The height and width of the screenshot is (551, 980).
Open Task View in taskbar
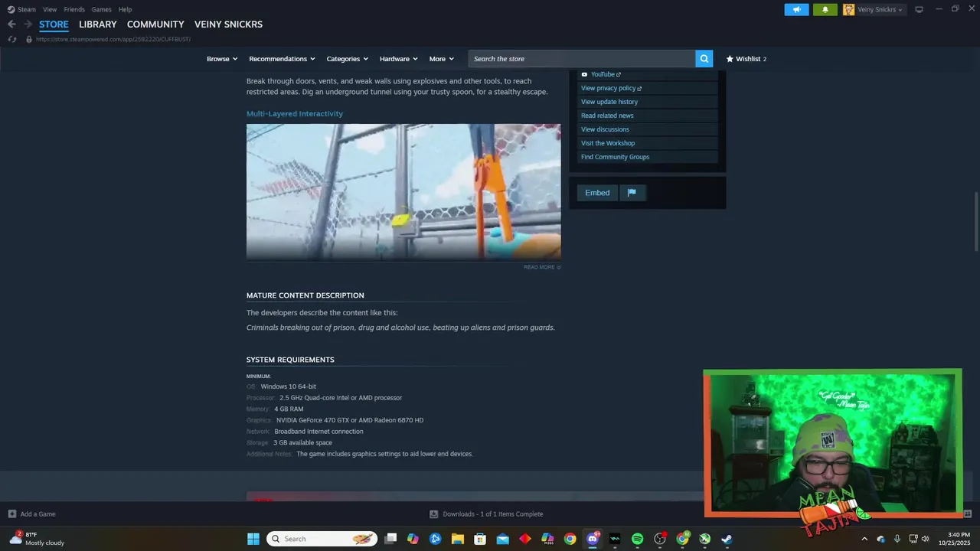click(390, 539)
